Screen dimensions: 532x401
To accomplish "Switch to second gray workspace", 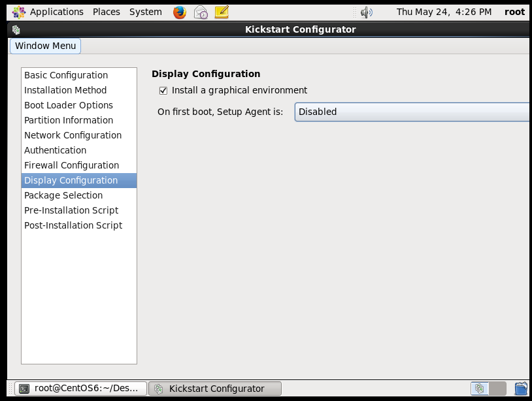I will point(498,389).
